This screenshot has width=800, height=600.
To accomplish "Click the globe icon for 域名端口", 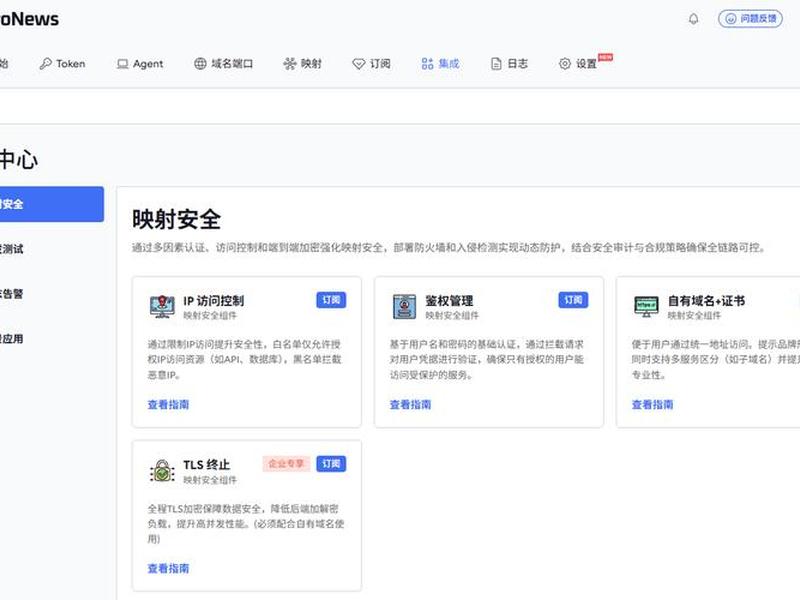I will tap(200, 64).
